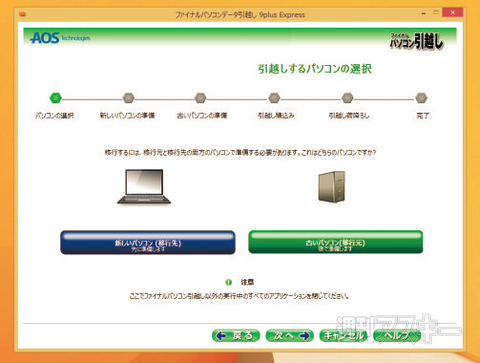Click the 引越しするパソコンの選択 heading
The width and height of the screenshot is (480, 363).
tap(315, 69)
